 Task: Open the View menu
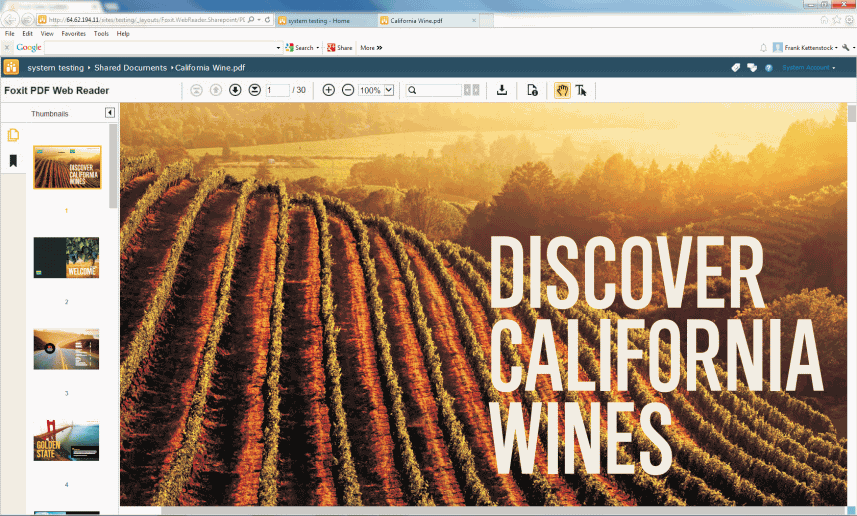click(47, 34)
